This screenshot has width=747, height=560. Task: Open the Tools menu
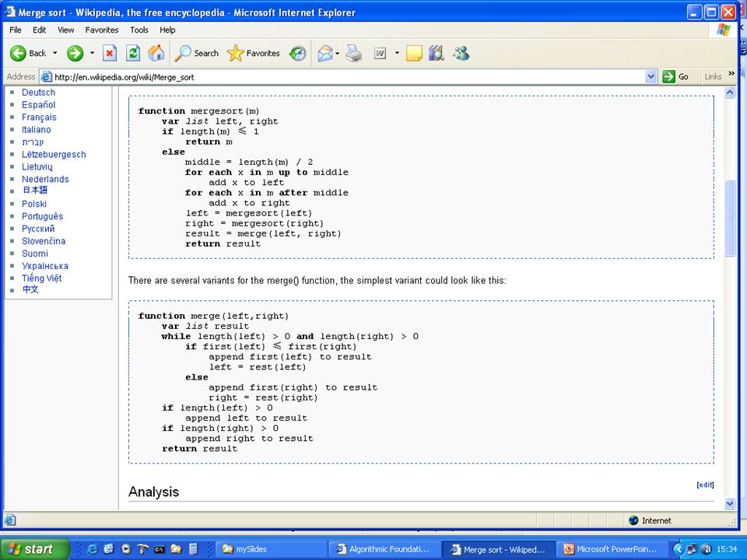[x=139, y=30]
